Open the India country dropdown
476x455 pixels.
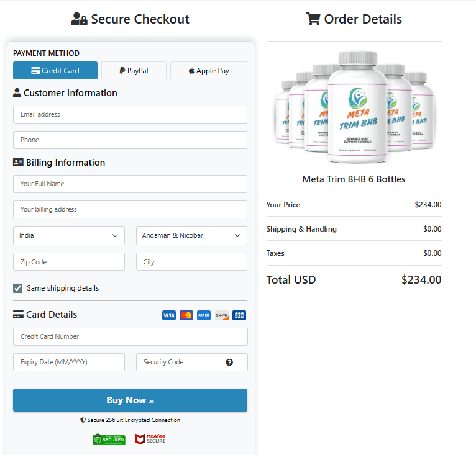click(68, 235)
